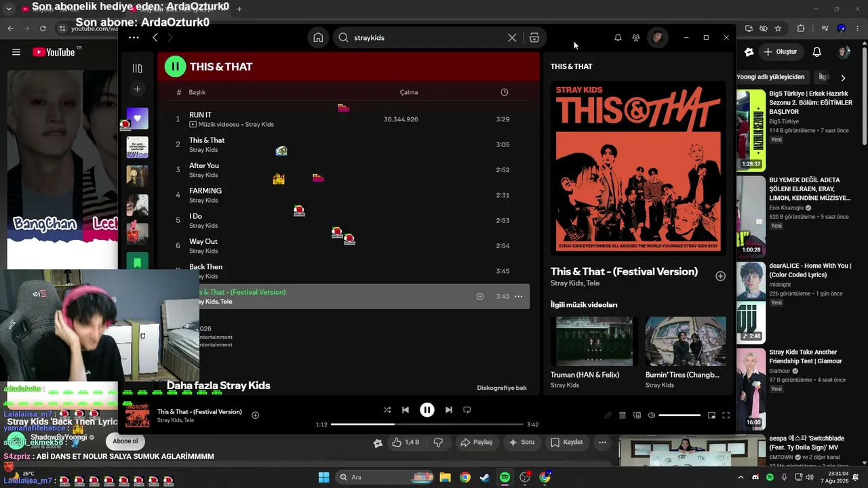The height and width of the screenshot is (488, 868).
Task: Open the Spotify mini player
Action: pos(711,415)
